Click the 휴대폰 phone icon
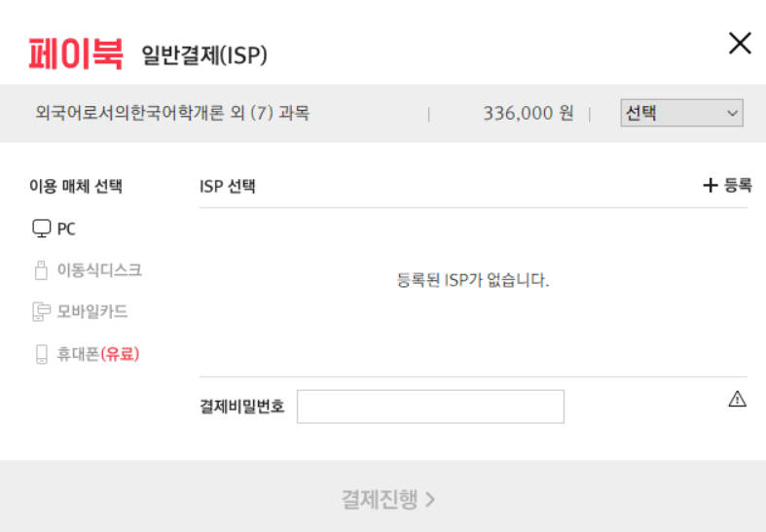 pos(42,354)
